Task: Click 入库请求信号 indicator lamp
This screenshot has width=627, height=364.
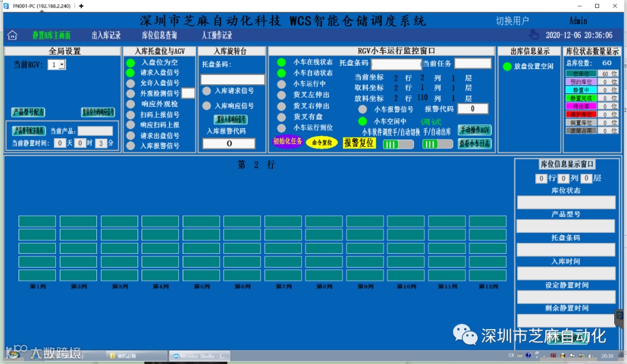Action: coord(207,91)
